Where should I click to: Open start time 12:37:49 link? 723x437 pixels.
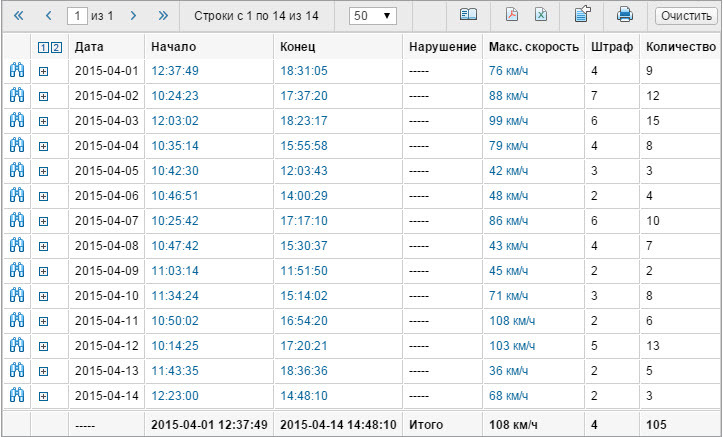coord(175,71)
